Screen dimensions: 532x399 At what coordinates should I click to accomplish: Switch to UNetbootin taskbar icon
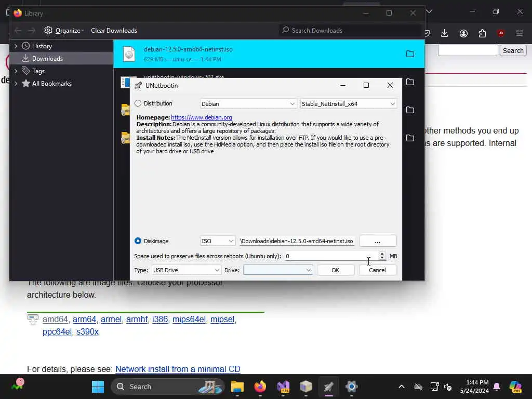click(328, 387)
